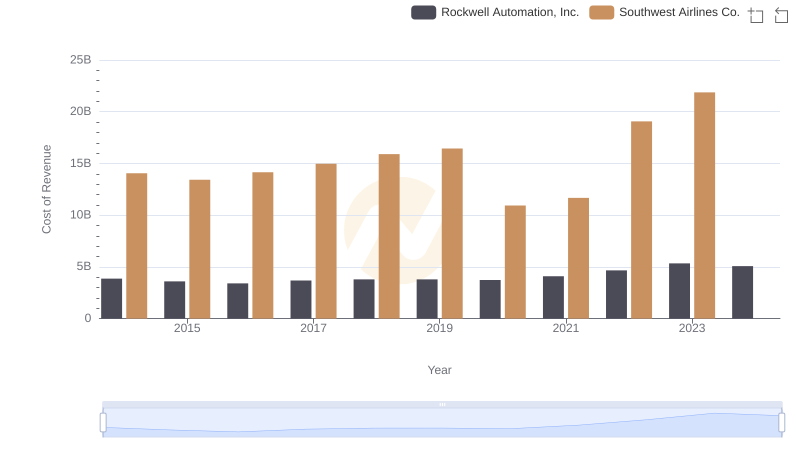The width and height of the screenshot is (800, 461).
Task: Toggle Rockwell Automation, Inc. series label
Action: click(x=510, y=12)
